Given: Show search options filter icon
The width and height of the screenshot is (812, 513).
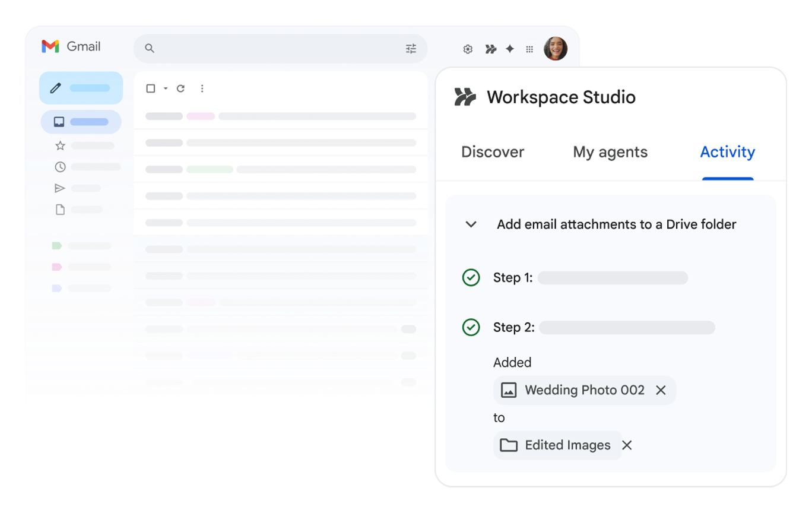Looking at the screenshot, I should (411, 49).
